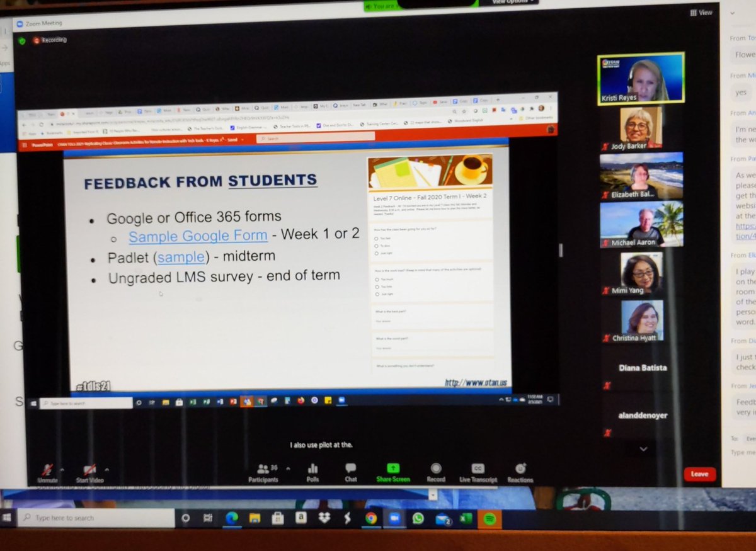Viewport: 756px width, 551px height.
Task: Open Microsoft Store icon on bottom taskbar
Action: (x=278, y=518)
